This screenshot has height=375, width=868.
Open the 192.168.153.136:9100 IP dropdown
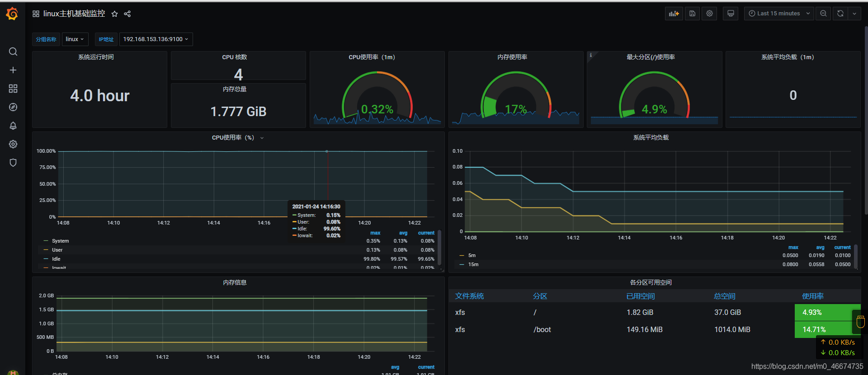click(156, 39)
